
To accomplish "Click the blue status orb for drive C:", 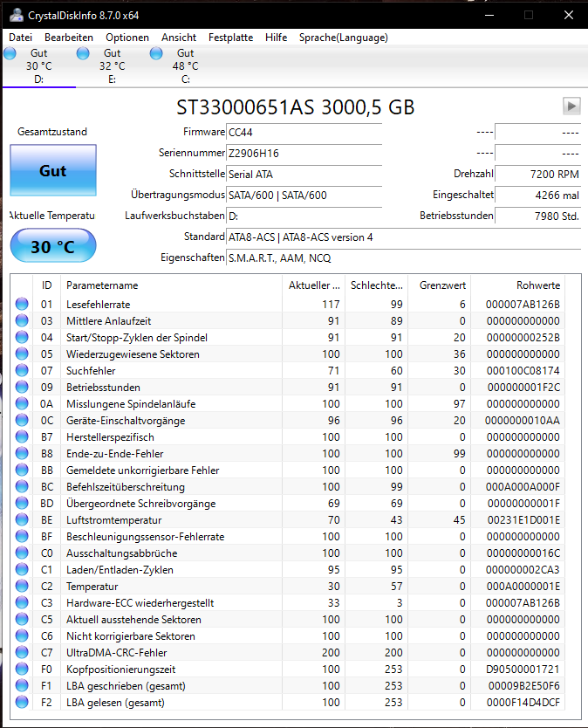I will 156,53.
